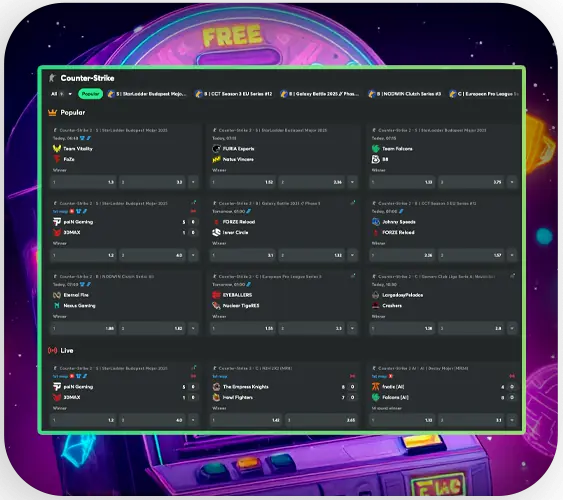Click the Crashers team logo

[376, 306]
